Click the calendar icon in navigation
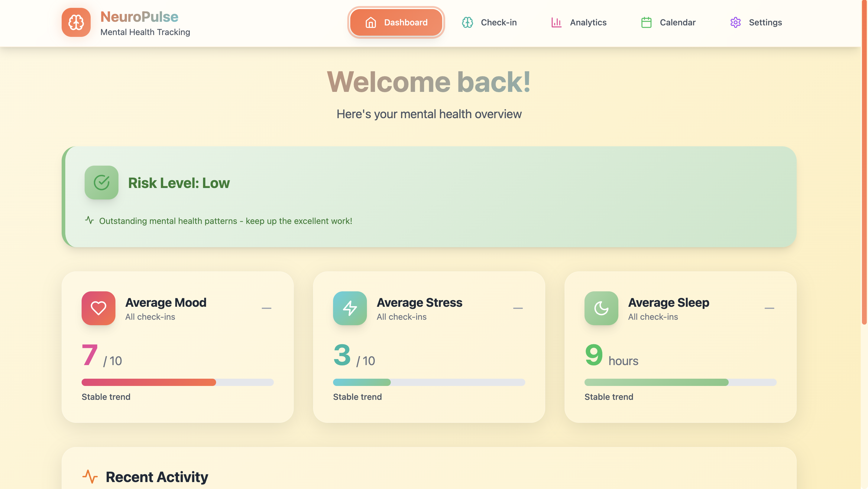Image resolution: width=868 pixels, height=489 pixels. (x=646, y=22)
